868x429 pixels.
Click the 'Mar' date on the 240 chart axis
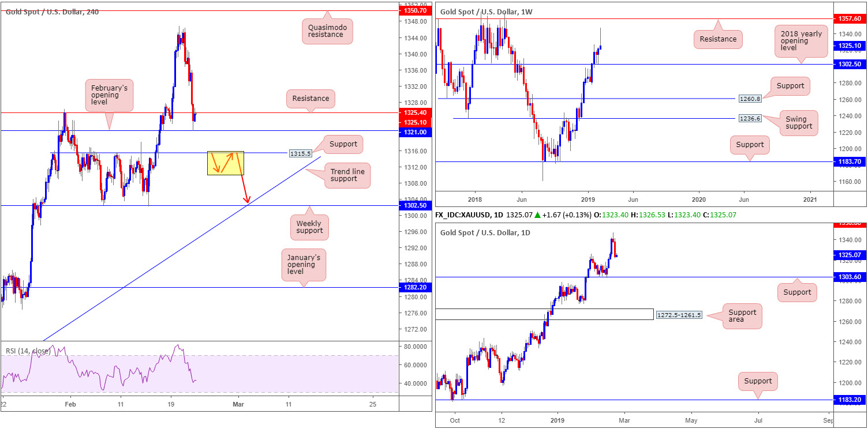coord(238,404)
